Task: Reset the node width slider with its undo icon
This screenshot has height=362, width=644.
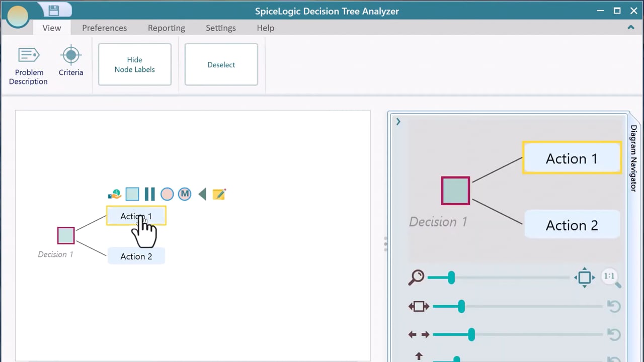Action: point(614,306)
